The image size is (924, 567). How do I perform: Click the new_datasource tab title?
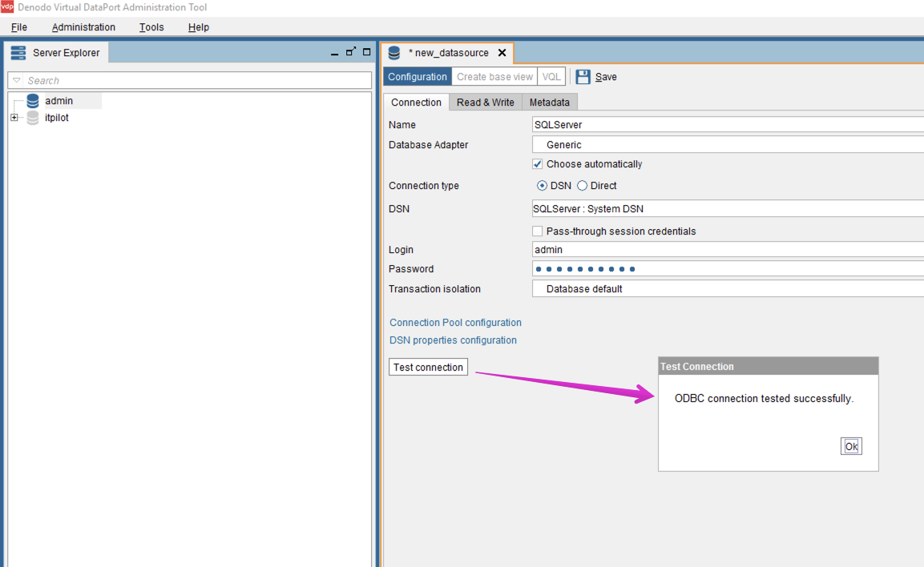(449, 52)
